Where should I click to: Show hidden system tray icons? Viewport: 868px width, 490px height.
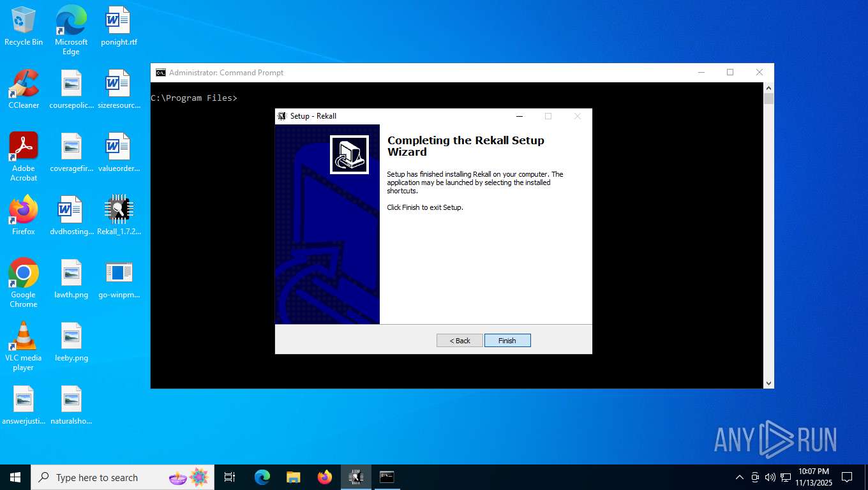740,477
